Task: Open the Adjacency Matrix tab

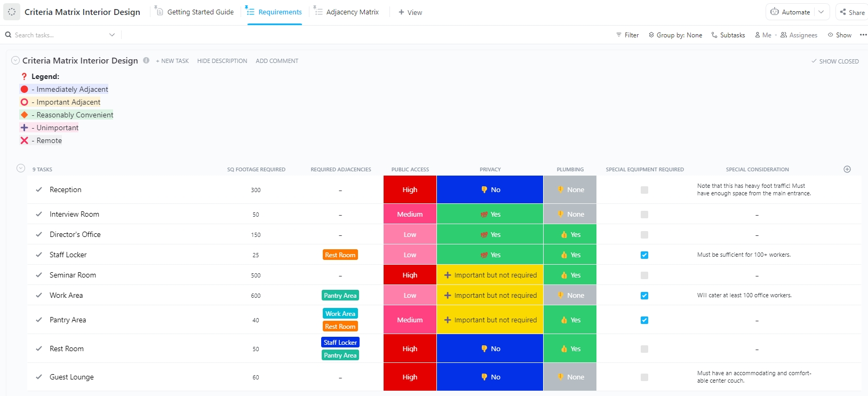Action: (x=347, y=12)
